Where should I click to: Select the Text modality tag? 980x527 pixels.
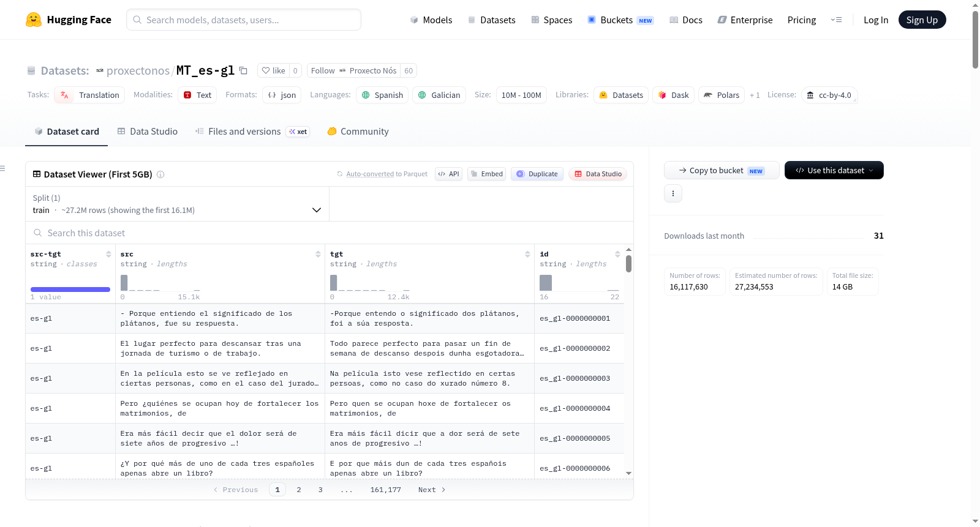tap(197, 95)
